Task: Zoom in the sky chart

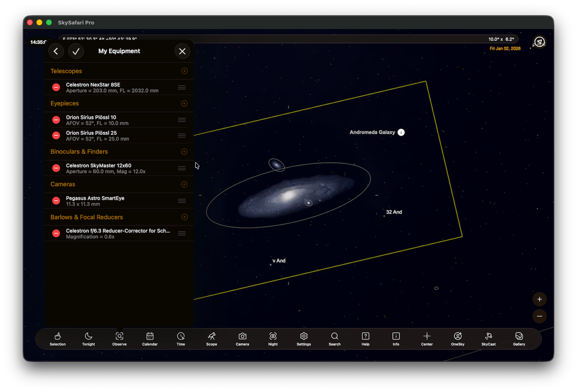Action: tap(540, 299)
